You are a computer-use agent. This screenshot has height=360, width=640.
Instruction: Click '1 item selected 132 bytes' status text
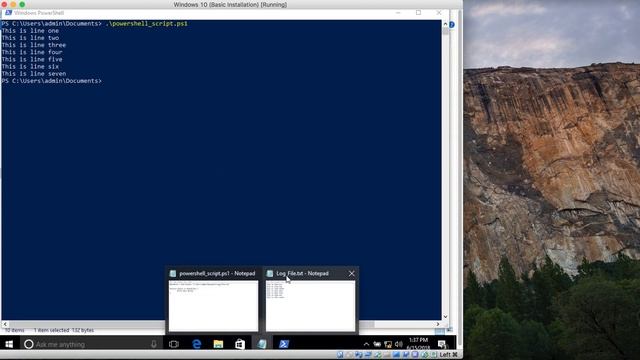[64, 330]
